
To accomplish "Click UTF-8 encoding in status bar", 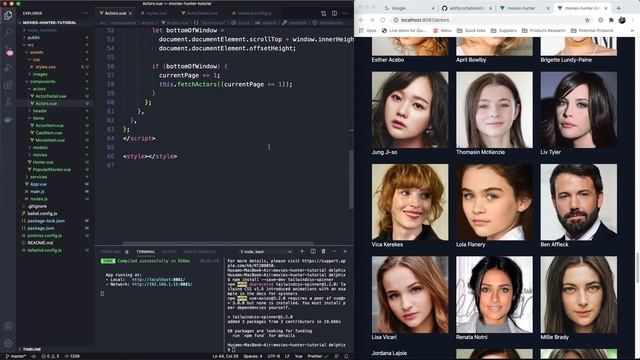I will coord(273,356).
